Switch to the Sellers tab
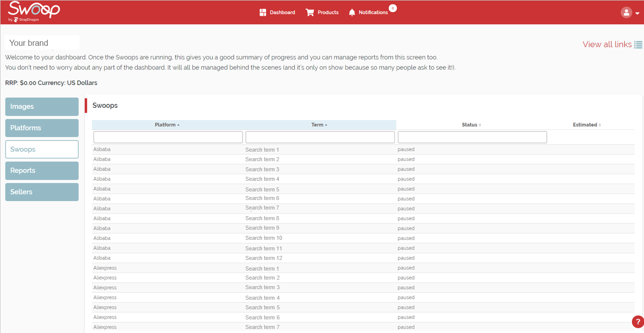The image size is (644, 333). point(42,192)
